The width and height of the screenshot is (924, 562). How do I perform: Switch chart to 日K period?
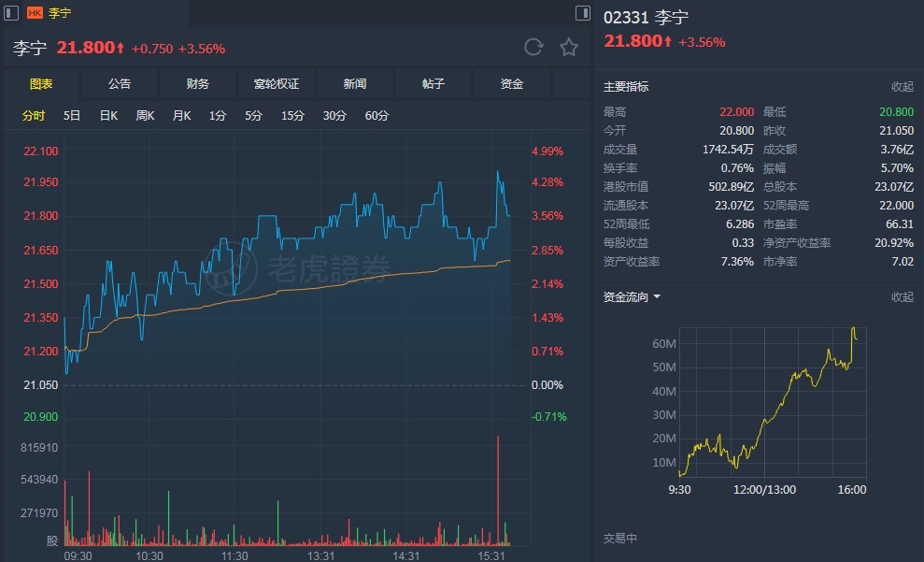coord(108,116)
